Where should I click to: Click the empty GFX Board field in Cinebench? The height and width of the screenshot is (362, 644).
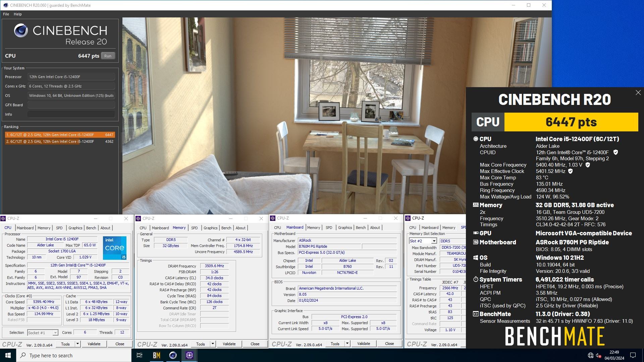pyautogui.click(x=71, y=105)
